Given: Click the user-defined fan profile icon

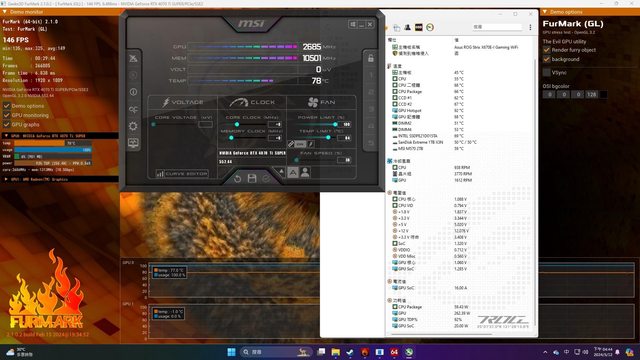Looking at the screenshot, I should [305, 173].
